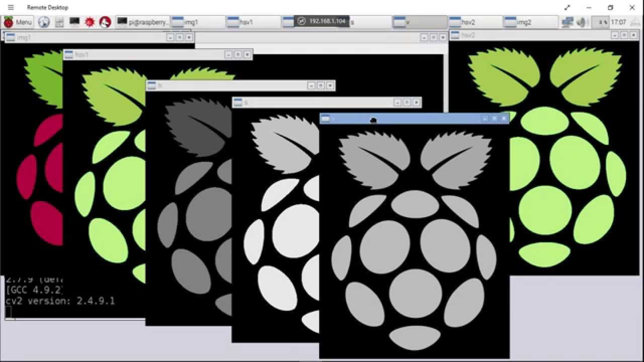Open the Remote Desktop hamburger menu
644x362 pixels.
click(x=11, y=8)
